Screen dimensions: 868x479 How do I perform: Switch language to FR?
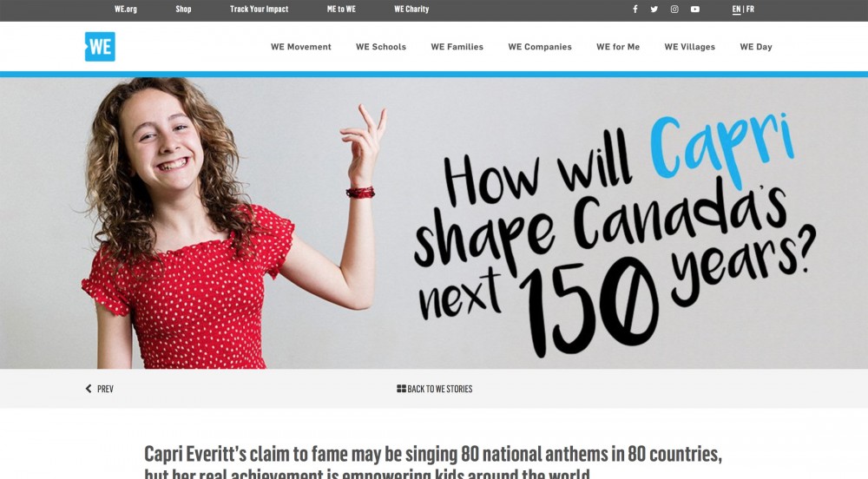[750, 9]
